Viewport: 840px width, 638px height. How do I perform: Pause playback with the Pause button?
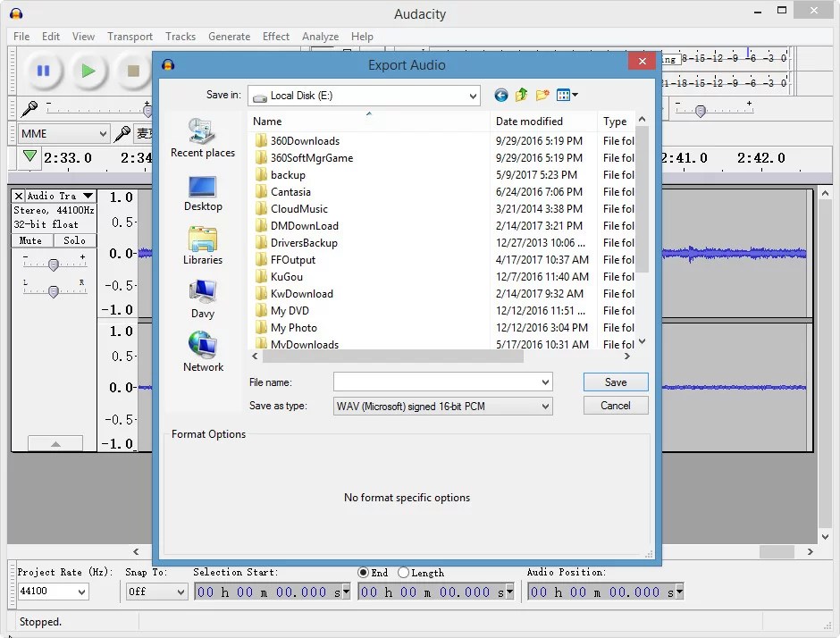coord(43,71)
